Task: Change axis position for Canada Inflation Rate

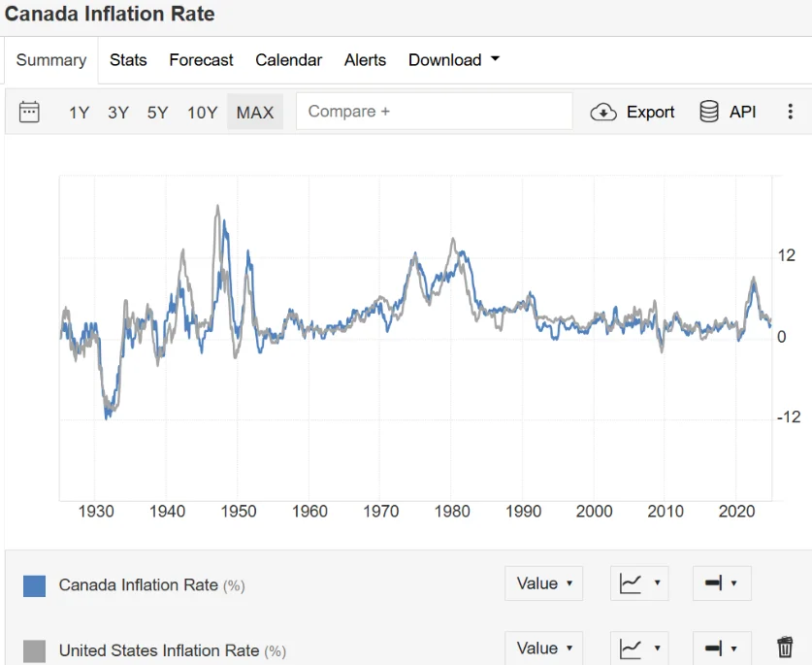Action: 721,583
